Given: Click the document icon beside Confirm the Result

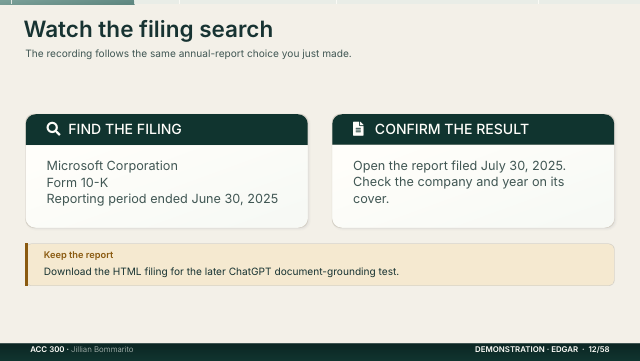Looking at the screenshot, I should pos(358,129).
